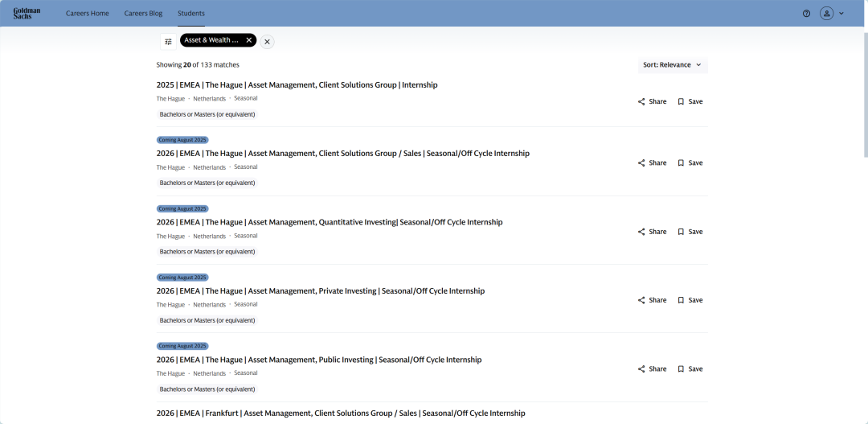The height and width of the screenshot is (424, 868).
Task: Share the Client Solutions Group / Sales Hague job
Action: [652, 163]
